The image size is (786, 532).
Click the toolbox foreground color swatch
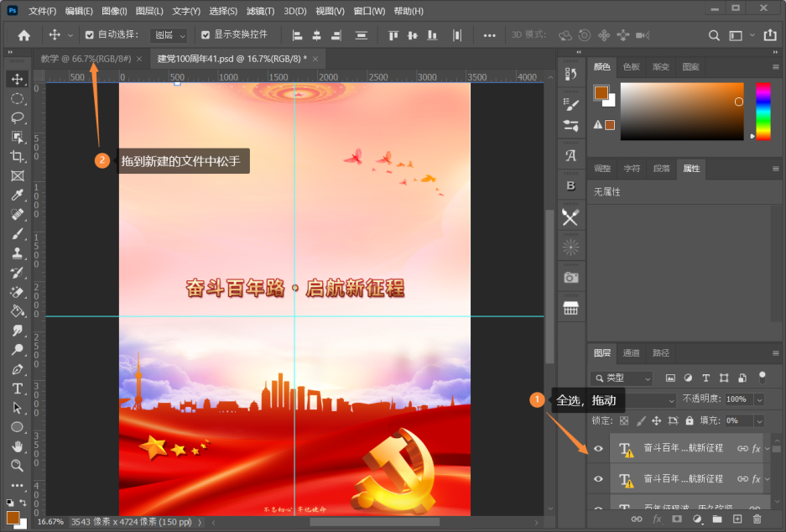pyautogui.click(x=13, y=517)
